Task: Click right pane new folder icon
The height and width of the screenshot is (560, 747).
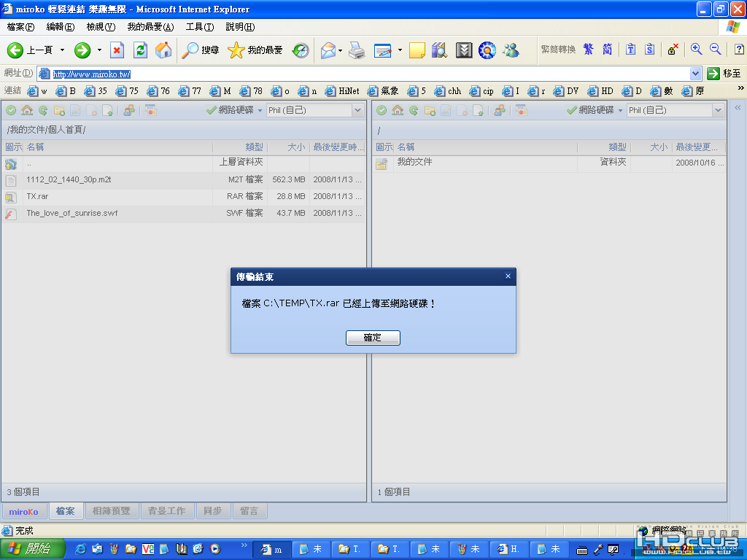Action: coord(430,111)
